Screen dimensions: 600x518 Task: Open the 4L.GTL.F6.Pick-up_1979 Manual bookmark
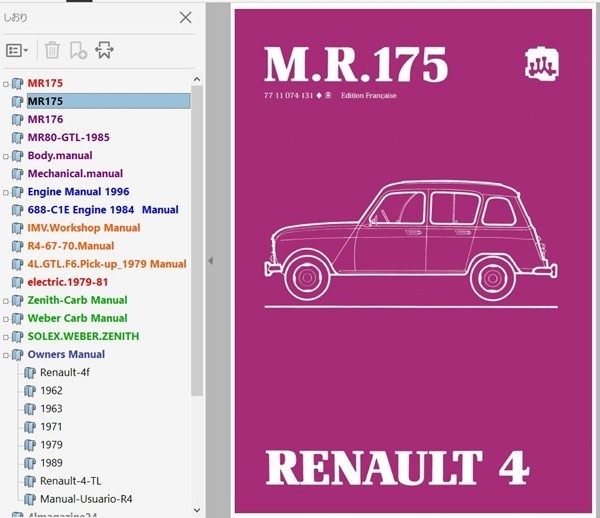point(107,264)
